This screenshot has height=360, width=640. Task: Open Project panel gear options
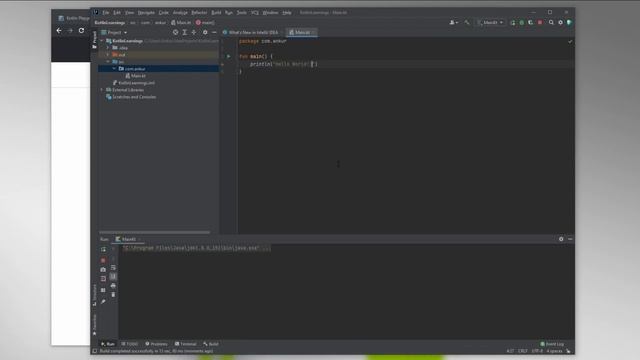205,32
